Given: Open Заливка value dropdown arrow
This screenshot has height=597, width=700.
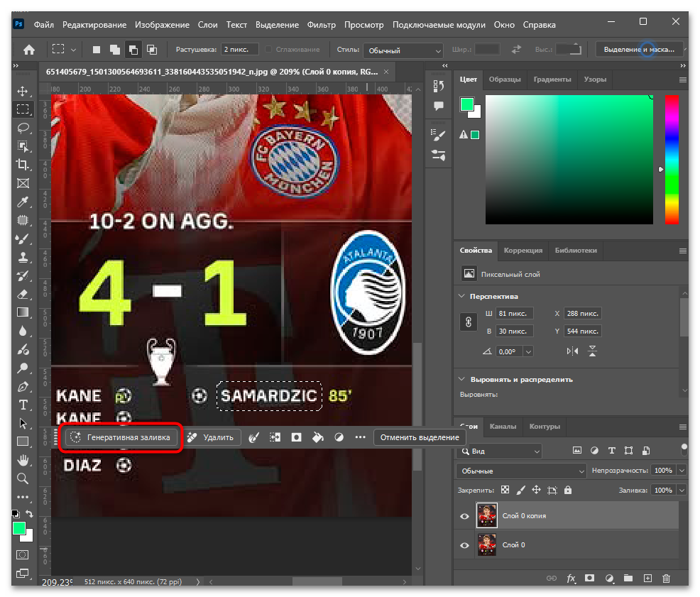Looking at the screenshot, I should click(682, 491).
